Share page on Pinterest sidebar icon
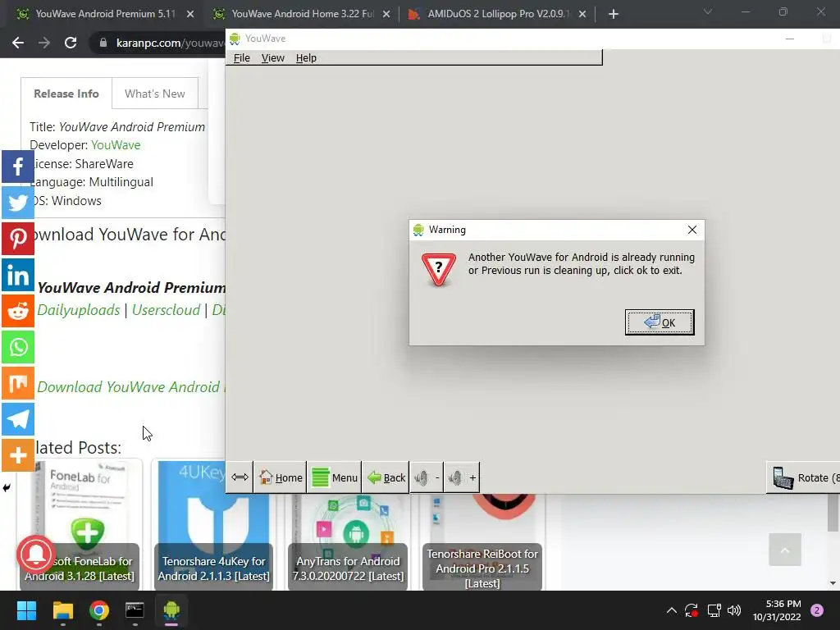This screenshot has width=840, height=630. [18, 239]
